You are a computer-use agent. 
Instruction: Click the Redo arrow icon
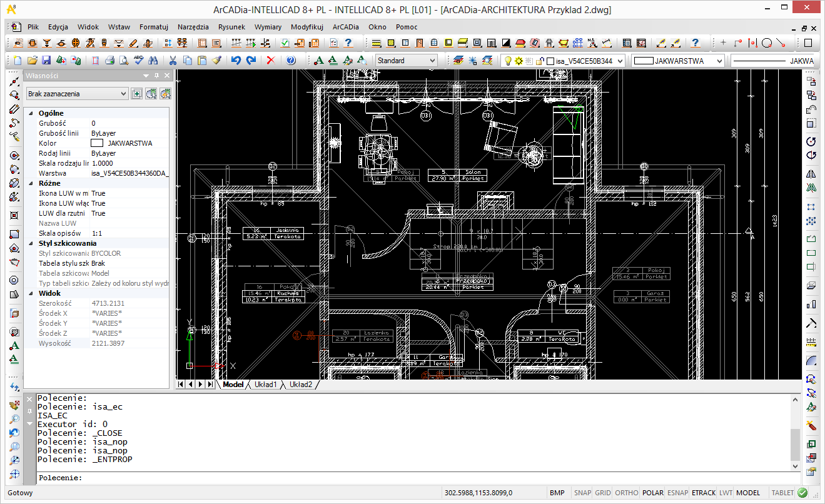(x=251, y=61)
